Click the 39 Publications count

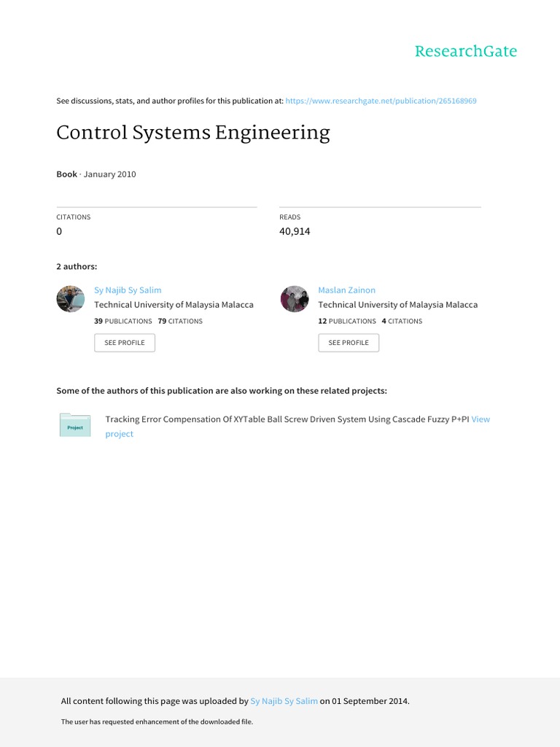click(x=123, y=321)
